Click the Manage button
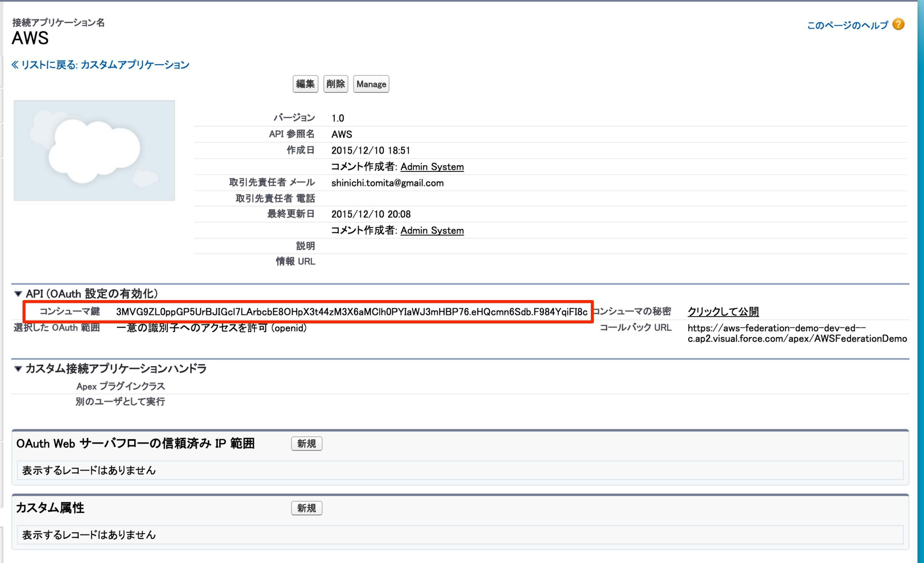This screenshot has width=924, height=563. tap(371, 84)
